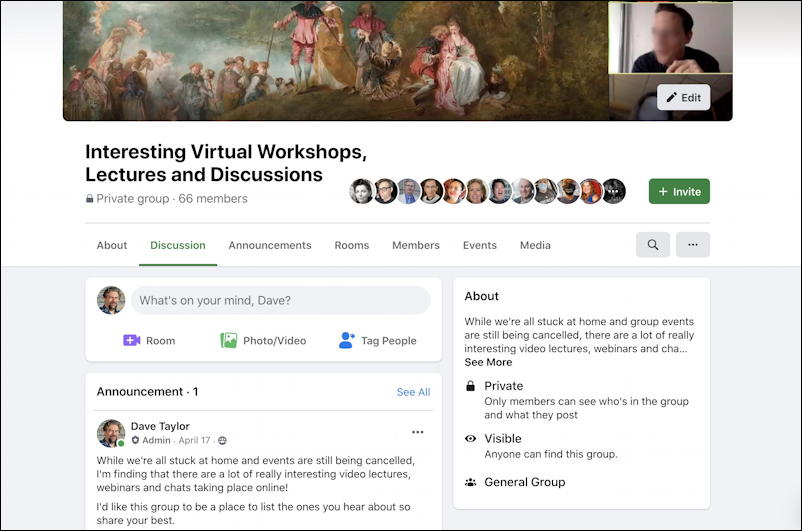Click the group title Interesting Virtual Workshops
The width and height of the screenshot is (802, 531).
coord(226,163)
